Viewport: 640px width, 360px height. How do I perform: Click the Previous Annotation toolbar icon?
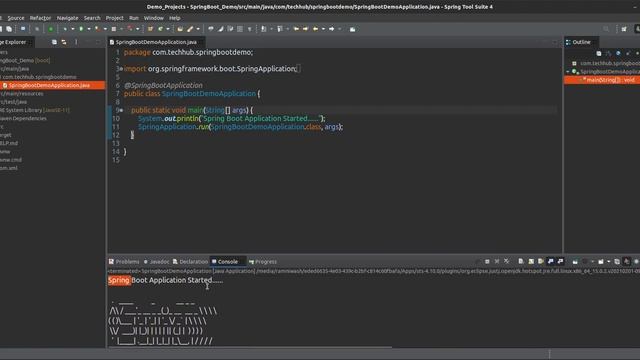280,29
